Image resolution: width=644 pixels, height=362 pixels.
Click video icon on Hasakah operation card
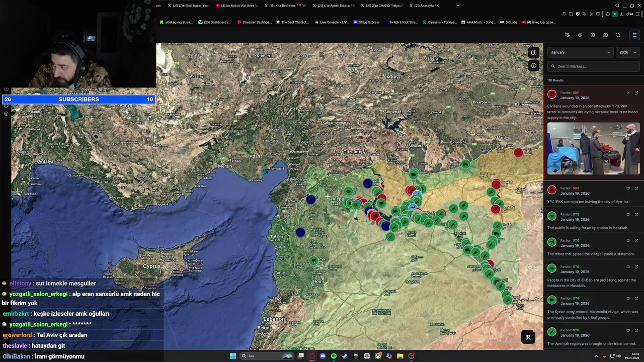click(628, 215)
